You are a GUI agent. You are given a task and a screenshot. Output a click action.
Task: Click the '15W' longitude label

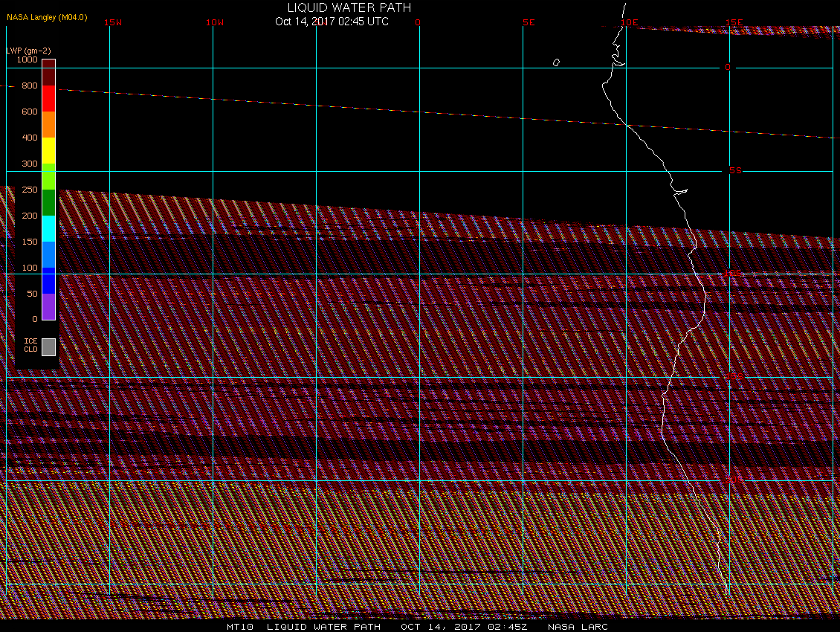[113, 22]
